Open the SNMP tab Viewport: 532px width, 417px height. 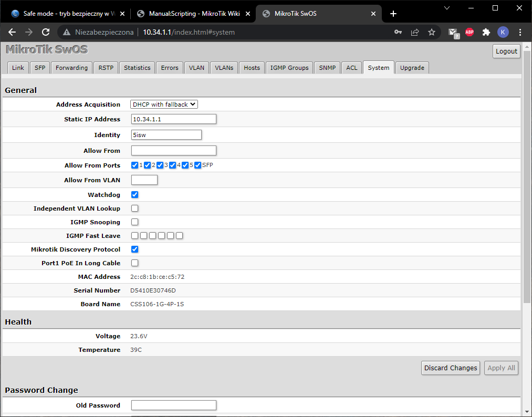click(327, 68)
